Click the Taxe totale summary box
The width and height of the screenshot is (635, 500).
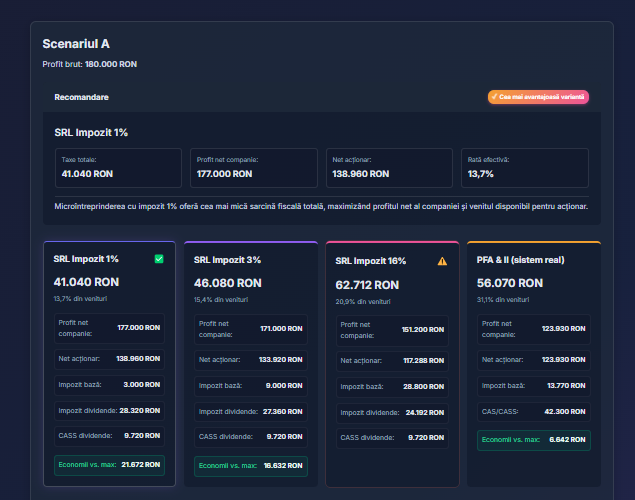pos(118,168)
